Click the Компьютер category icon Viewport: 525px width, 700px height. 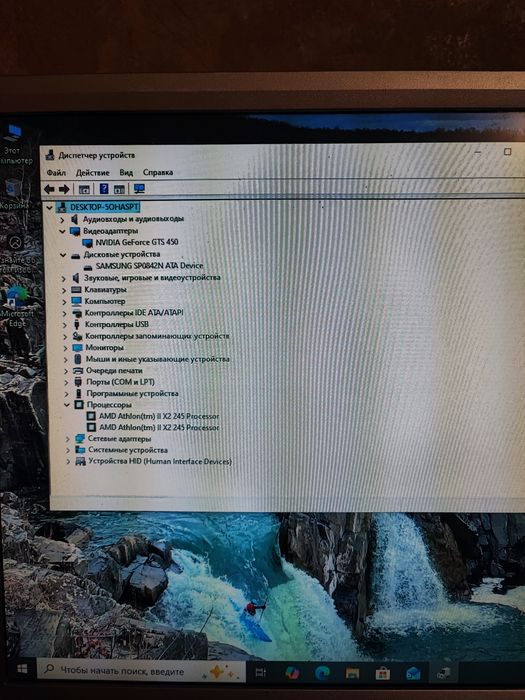(77, 301)
